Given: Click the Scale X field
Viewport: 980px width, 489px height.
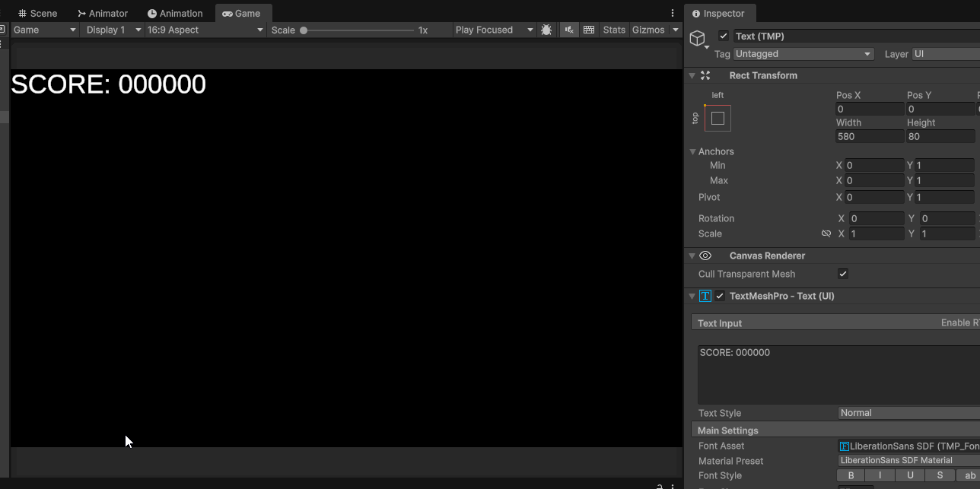Looking at the screenshot, I should 877,233.
